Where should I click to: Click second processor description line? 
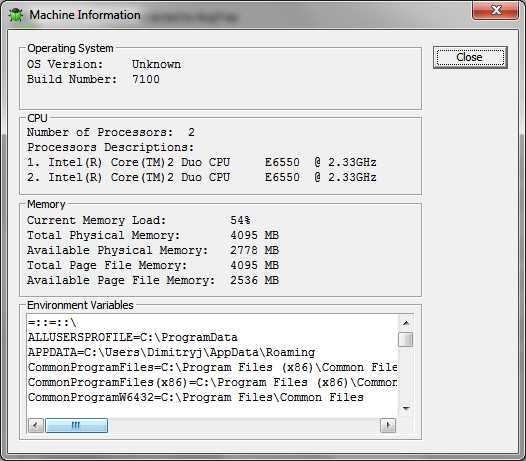click(202, 177)
